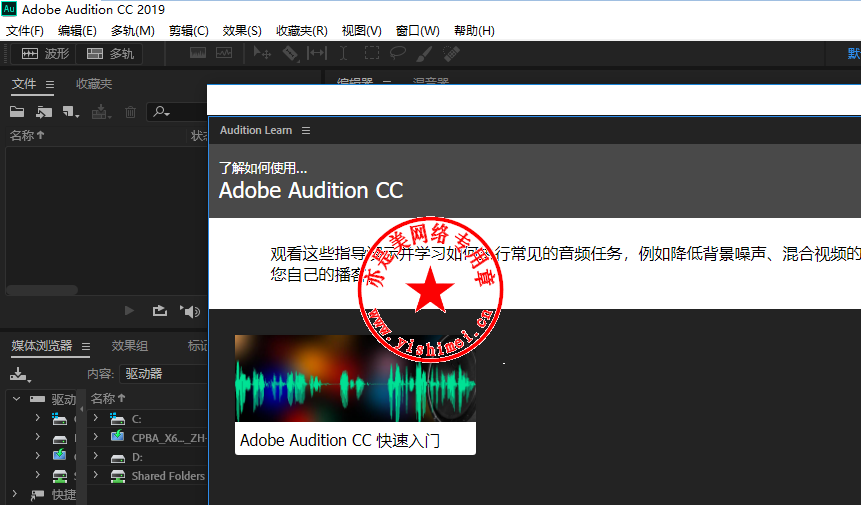
Task: Open the New File dropdown icon
Action: (71, 112)
